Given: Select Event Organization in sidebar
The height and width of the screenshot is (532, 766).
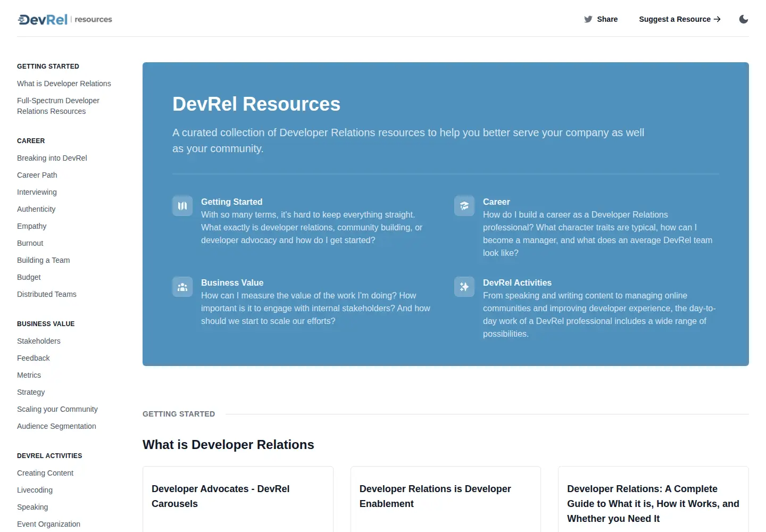Looking at the screenshot, I should 48,524.
